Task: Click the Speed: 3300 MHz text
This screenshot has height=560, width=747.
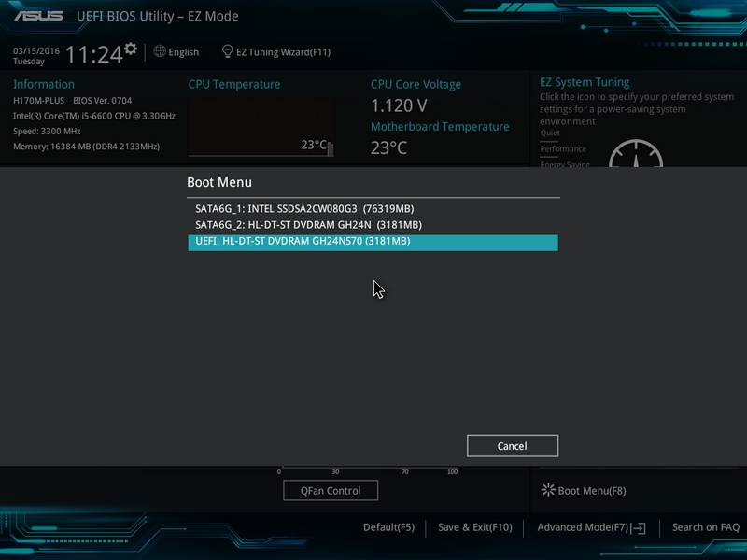Action: coord(47,131)
